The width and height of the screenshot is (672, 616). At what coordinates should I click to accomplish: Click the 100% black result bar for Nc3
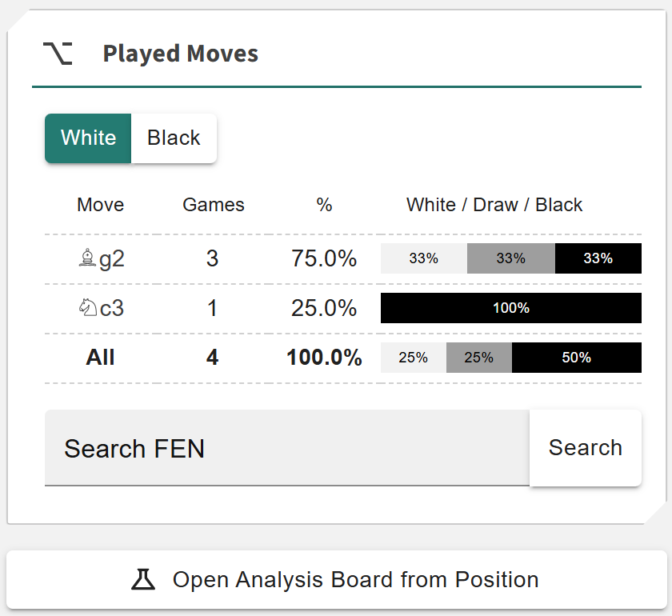coord(510,308)
